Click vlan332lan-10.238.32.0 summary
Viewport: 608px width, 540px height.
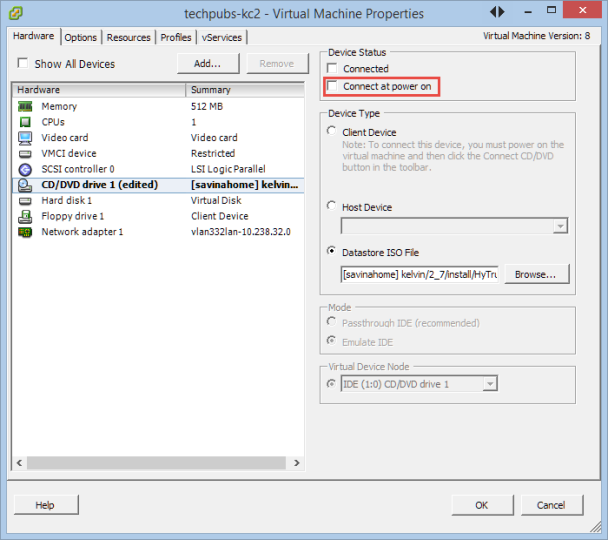[x=240, y=232]
